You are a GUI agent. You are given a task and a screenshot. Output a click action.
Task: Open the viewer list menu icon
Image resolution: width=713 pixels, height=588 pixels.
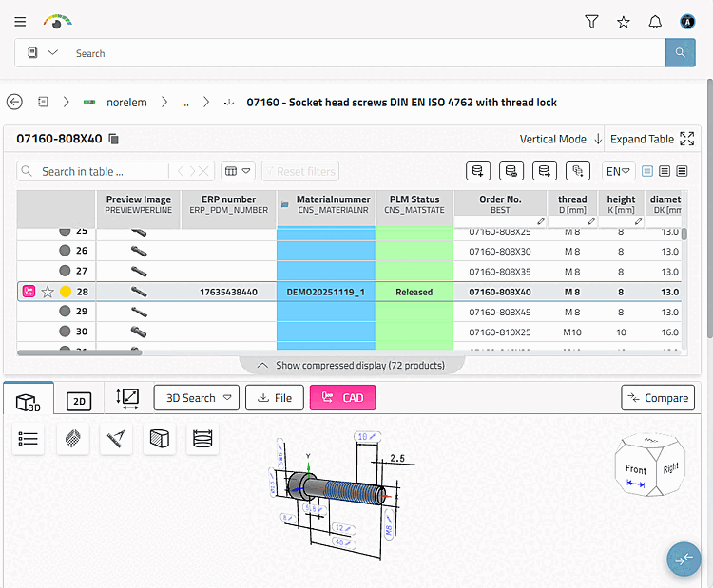coord(29,439)
